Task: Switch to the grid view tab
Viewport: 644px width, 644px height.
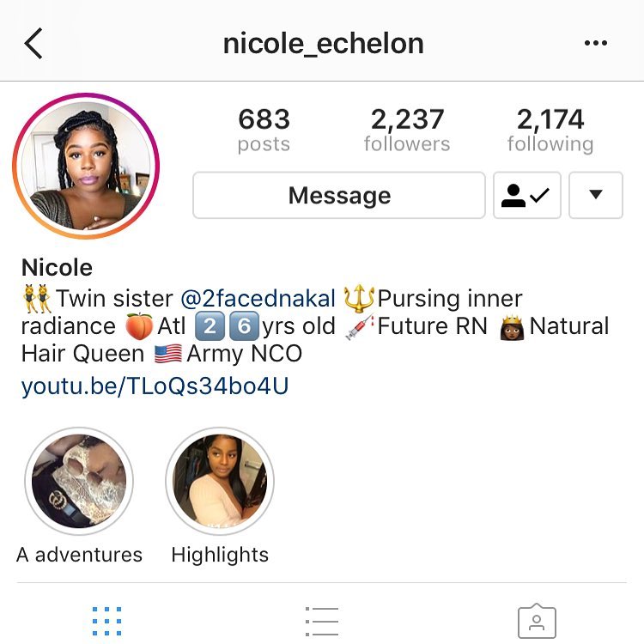Action: point(106,621)
